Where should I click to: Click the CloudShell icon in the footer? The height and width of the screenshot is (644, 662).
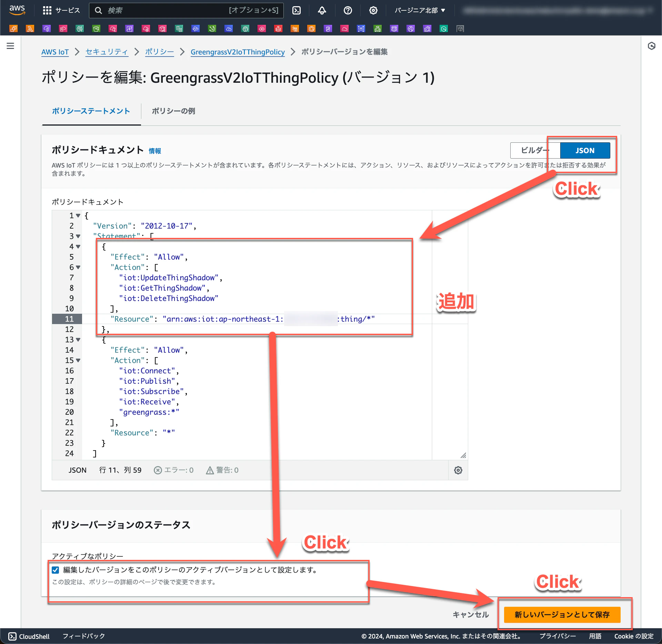[12, 636]
